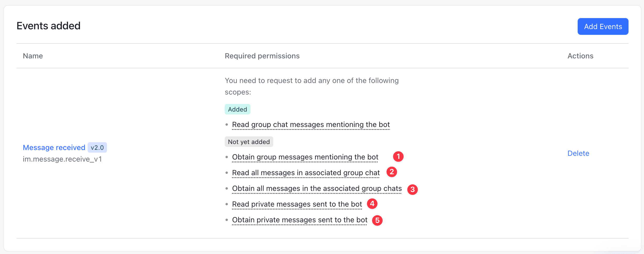Click the v2.0 version tag
The image size is (644, 254).
click(97, 148)
